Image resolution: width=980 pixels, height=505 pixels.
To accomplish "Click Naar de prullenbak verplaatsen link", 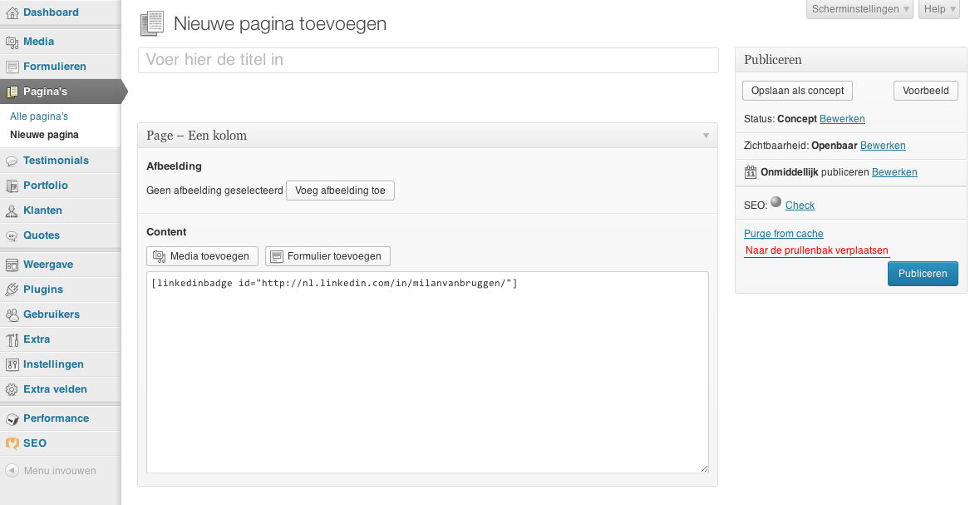I will point(817,250).
